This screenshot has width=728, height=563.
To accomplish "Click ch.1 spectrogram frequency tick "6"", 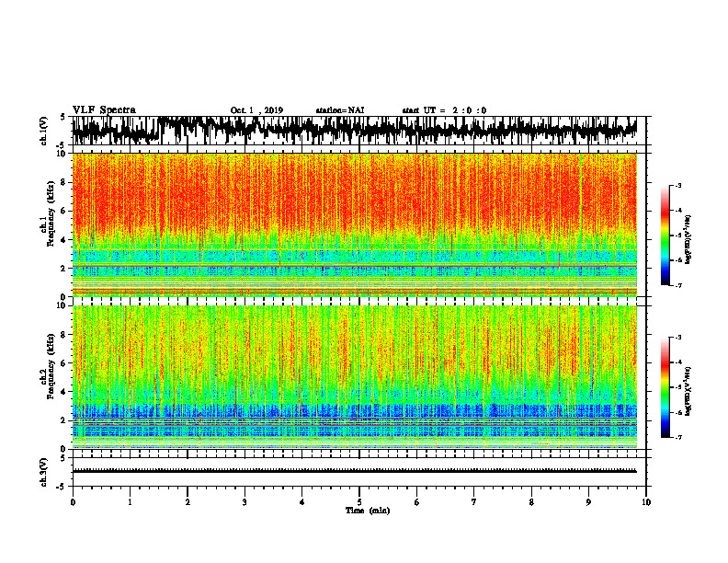I will pos(63,211).
